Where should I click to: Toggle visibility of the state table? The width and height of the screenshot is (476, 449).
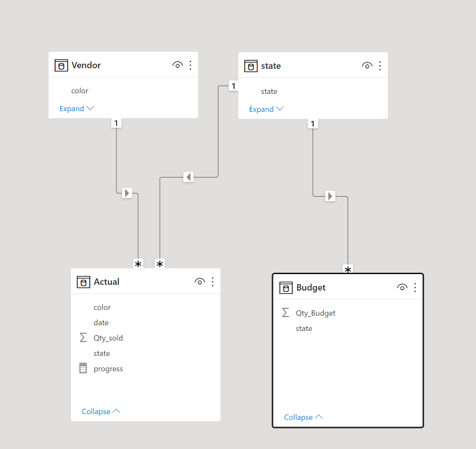tap(367, 66)
